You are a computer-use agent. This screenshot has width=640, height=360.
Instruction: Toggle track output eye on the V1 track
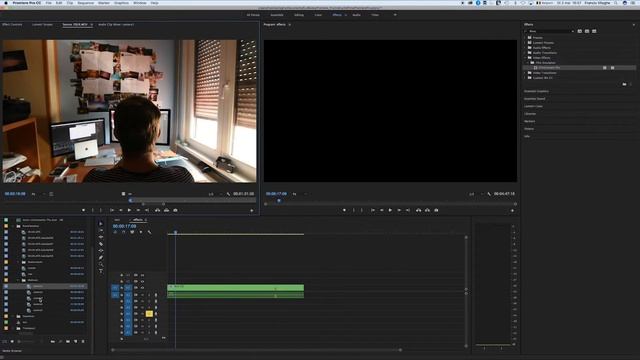coord(142,288)
